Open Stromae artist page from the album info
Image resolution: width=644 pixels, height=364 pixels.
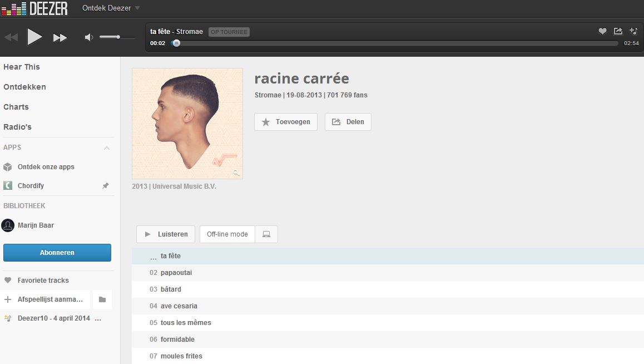click(268, 95)
